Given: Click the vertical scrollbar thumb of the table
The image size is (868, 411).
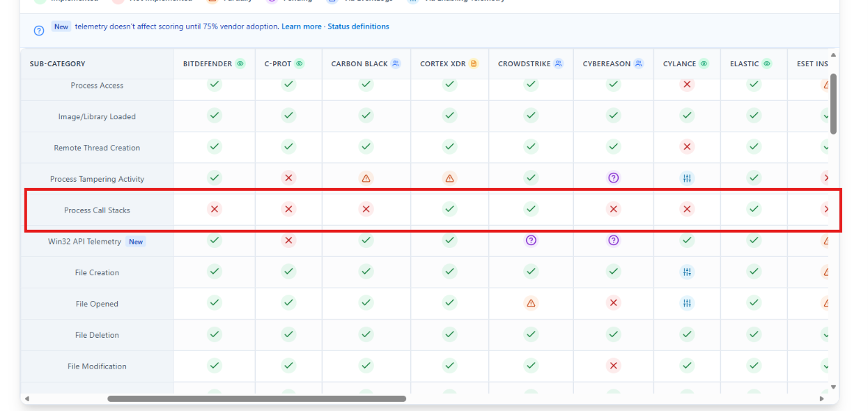Looking at the screenshot, I should pos(833,104).
